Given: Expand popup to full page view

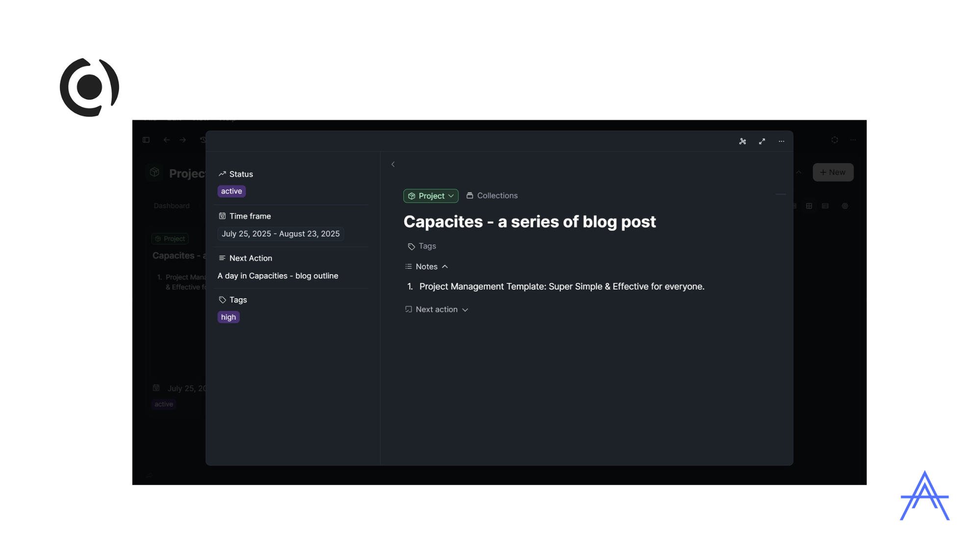Looking at the screenshot, I should pyautogui.click(x=762, y=141).
